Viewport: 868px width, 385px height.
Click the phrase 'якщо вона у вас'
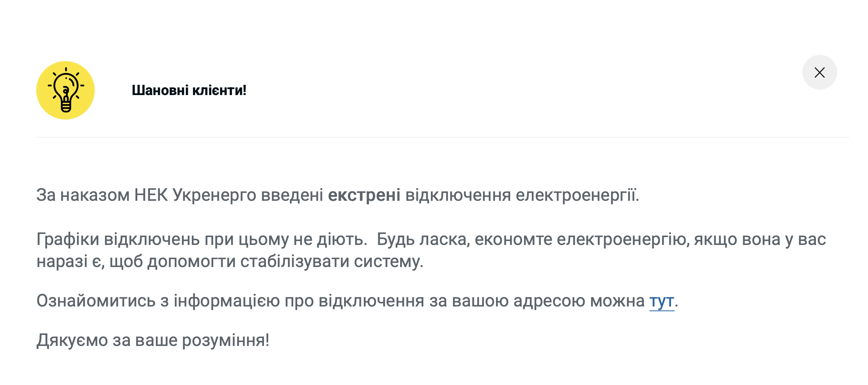tap(759, 239)
